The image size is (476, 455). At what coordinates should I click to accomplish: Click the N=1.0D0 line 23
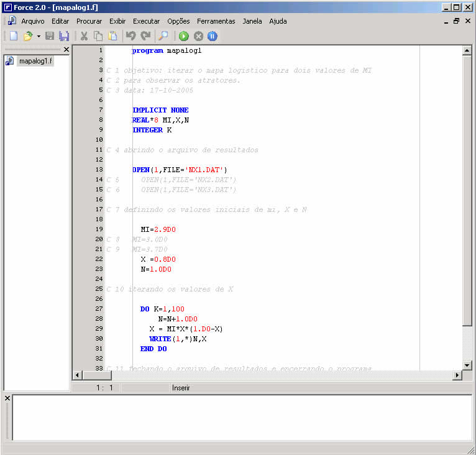click(156, 269)
